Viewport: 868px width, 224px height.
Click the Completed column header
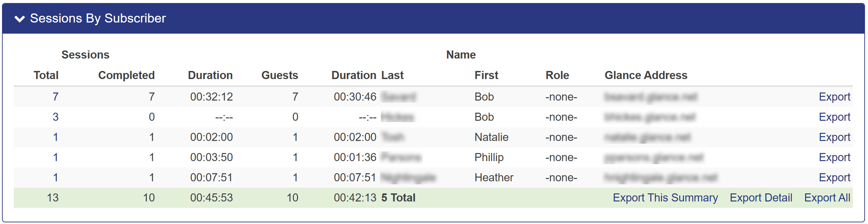(126, 75)
